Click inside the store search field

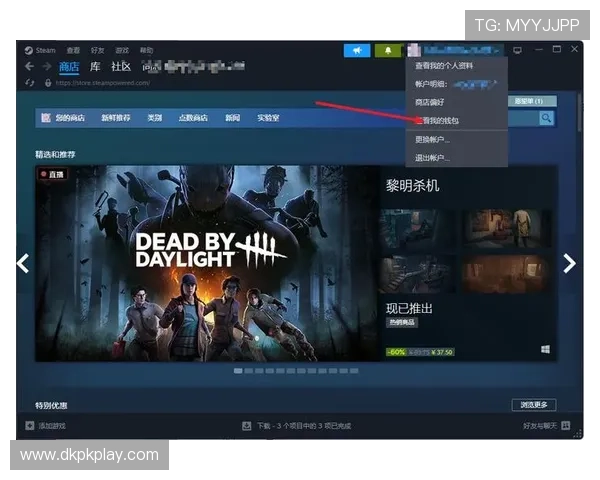(x=523, y=118)
